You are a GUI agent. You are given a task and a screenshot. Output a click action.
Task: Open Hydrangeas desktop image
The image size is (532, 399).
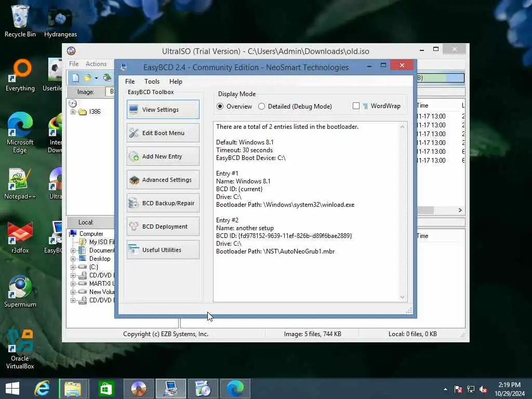[x=60, y=23]
